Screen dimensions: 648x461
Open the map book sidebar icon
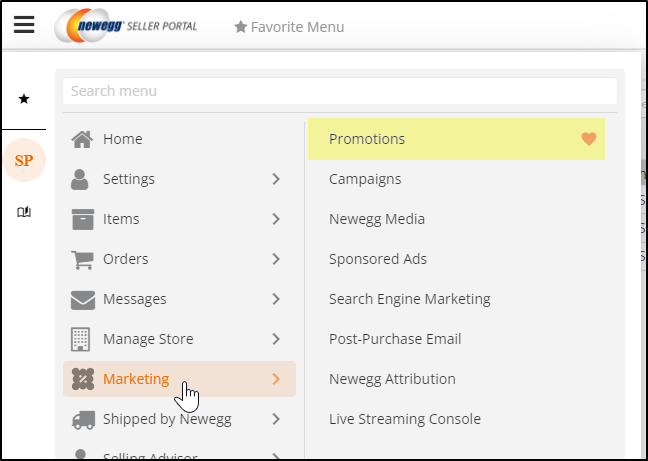click(24, 212)
